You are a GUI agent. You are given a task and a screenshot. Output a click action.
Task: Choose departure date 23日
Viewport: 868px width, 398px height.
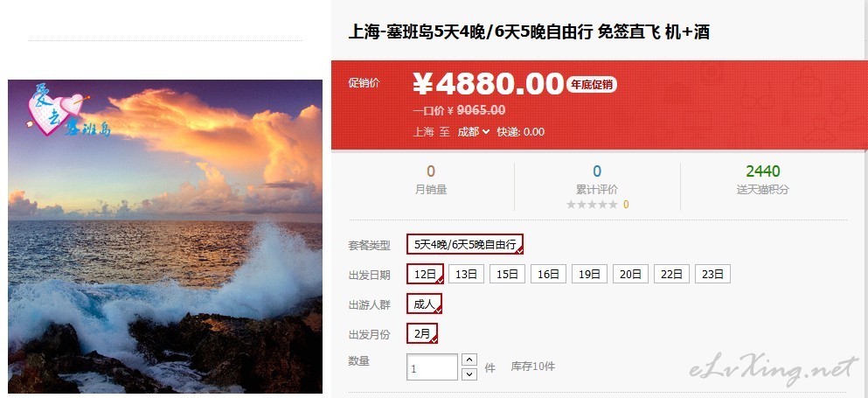point(712,274)
